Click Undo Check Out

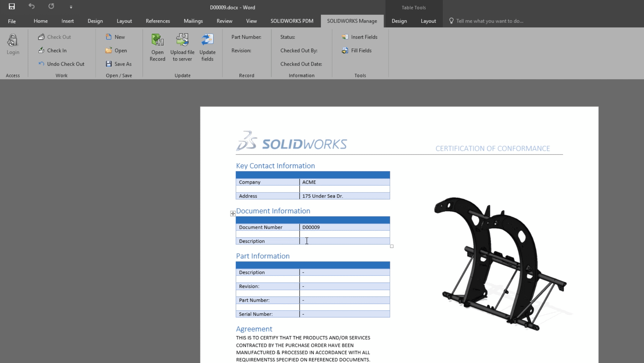tap(62, 64)
